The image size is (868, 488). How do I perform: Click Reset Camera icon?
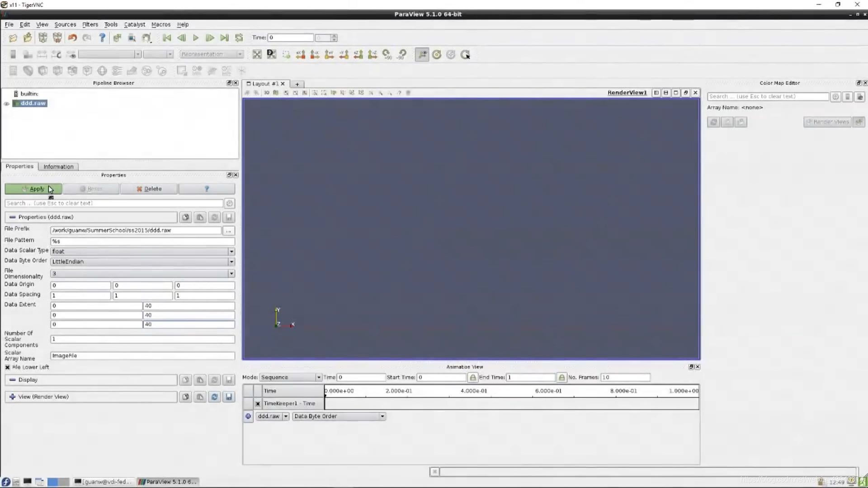coord(257,55)
